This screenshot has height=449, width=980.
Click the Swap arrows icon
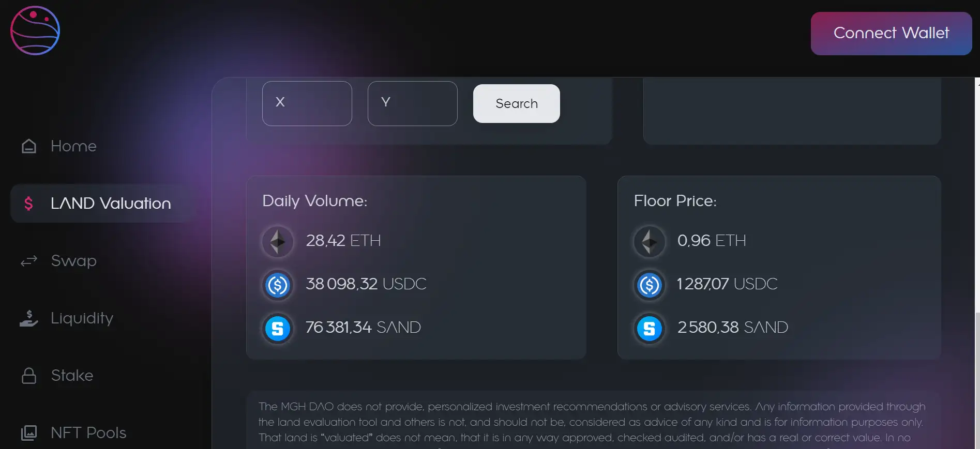tap(29, 261)
